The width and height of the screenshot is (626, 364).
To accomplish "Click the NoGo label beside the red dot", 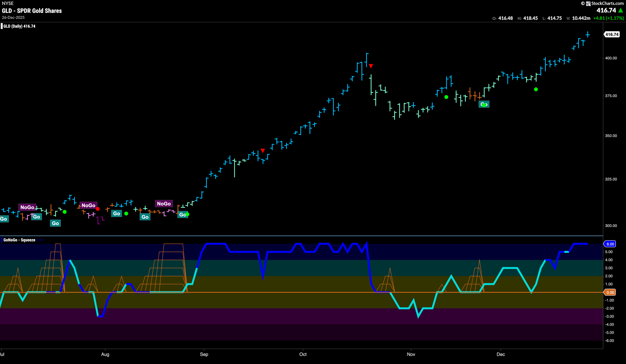I will click(89, 205).
